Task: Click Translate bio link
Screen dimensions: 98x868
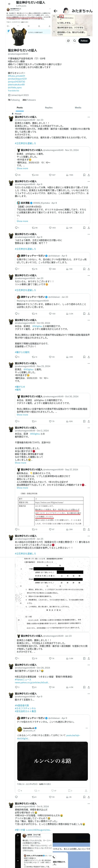Action: [14, 91]
